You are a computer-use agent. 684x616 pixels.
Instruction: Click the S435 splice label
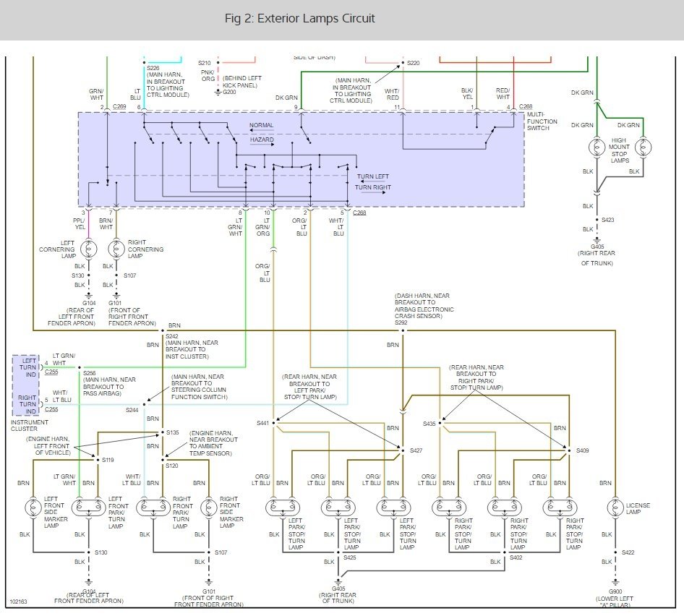[429, 424]
